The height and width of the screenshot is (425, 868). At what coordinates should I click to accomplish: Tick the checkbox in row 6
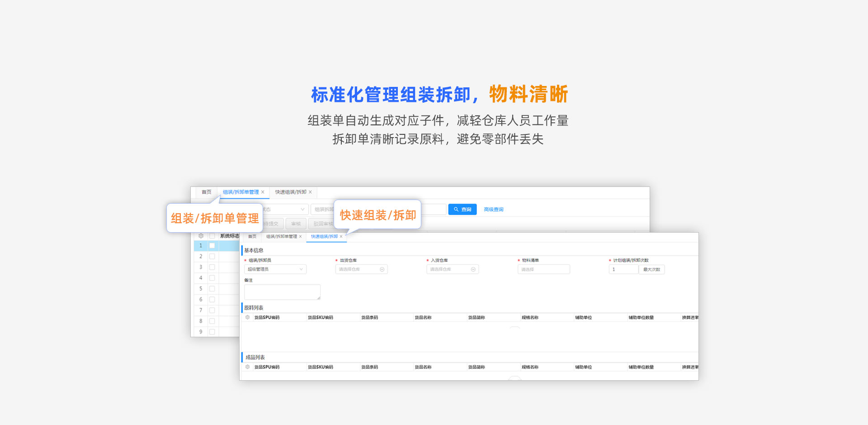(x=212, y=299)
